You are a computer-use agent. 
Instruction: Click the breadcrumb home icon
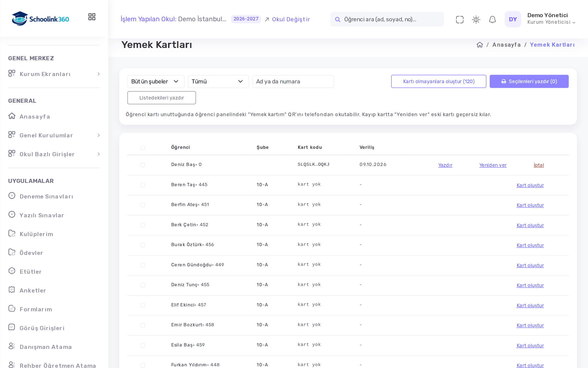point(480,45)
